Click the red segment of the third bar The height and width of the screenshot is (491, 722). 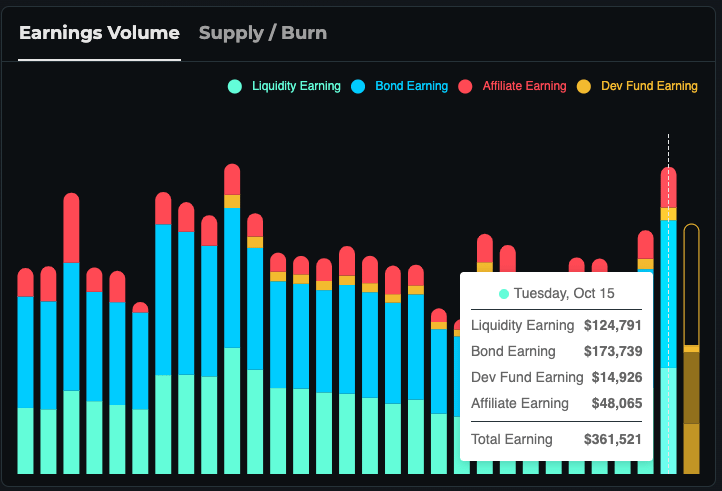(71, 228)
